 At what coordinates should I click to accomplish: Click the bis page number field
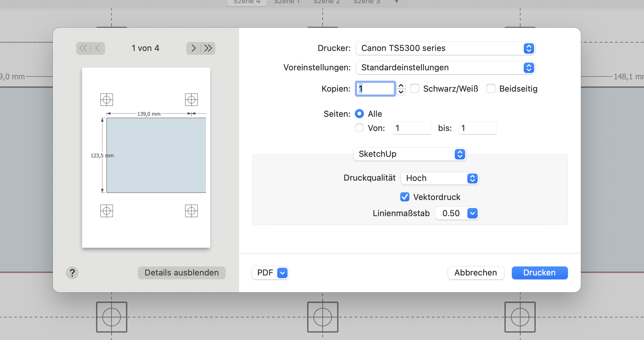click(478, 128)
